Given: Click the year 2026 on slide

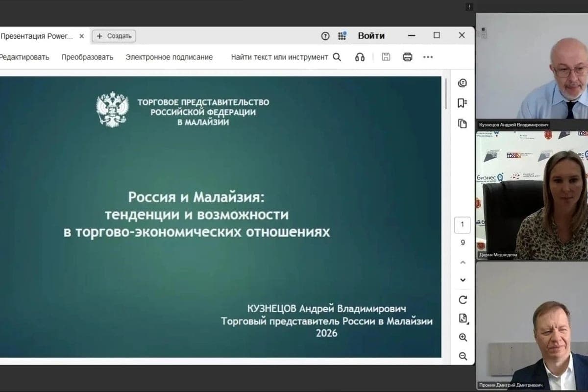Looking at the screenshot, I should pyautogui.click(x=326, y=333).
